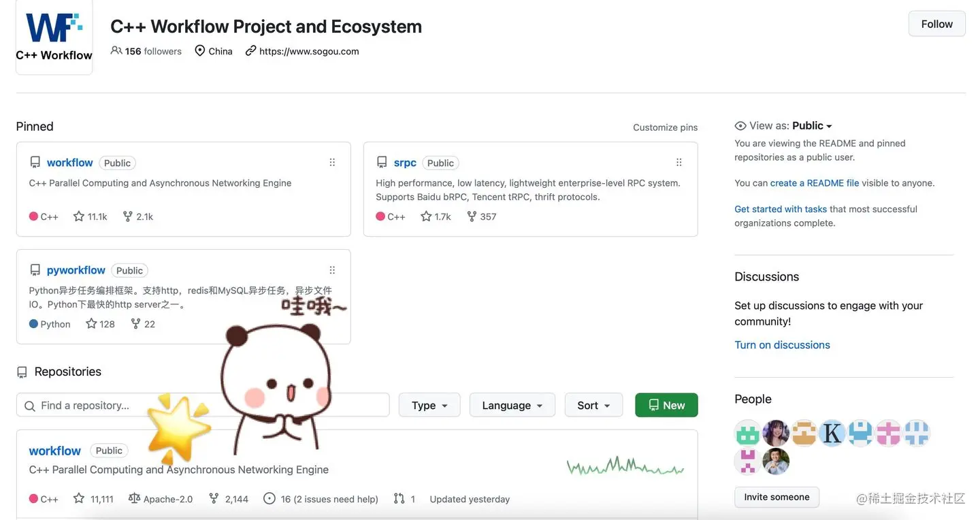Click the drag handle on workflow pinned card
This screenshot has height=520, width=980.
click(x=332, y=163)
